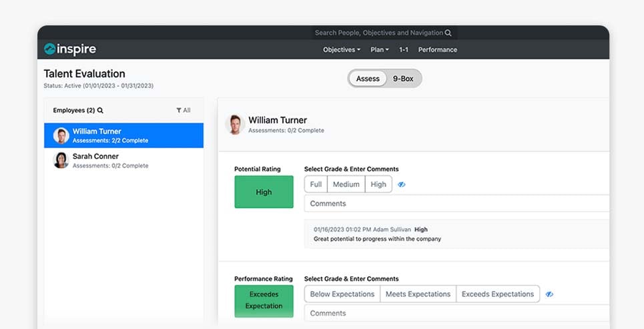644x329 pixels.
Task: Click the Employees search magnifier icon
Action: [x=100, y=111]
